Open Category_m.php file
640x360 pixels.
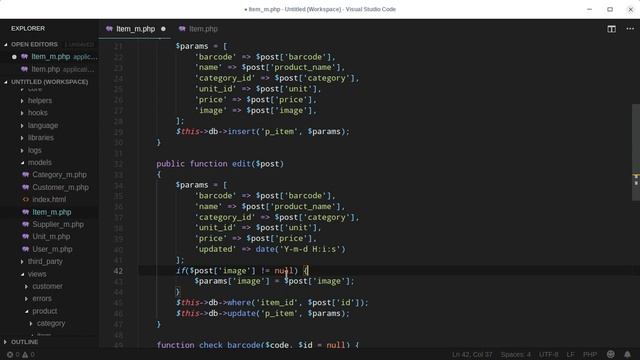coord(59,175)
